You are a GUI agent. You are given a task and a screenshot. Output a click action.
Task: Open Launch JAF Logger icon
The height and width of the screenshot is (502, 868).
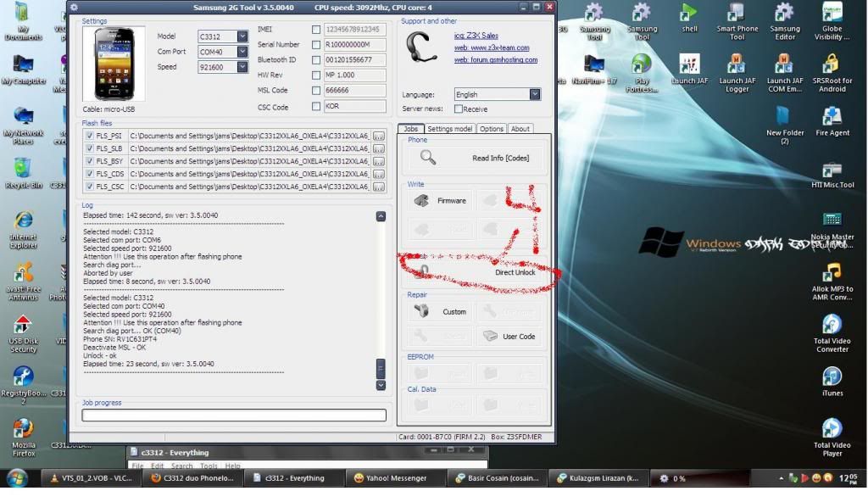click(x=737, y=73)
